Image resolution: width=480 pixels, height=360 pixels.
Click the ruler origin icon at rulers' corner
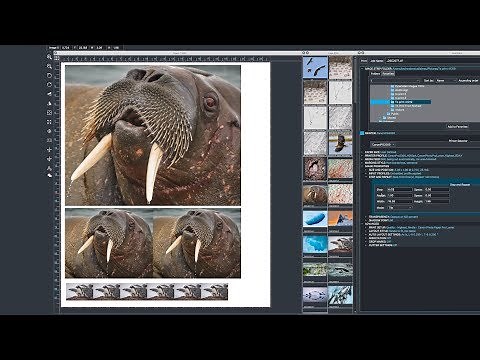[57, 58]
